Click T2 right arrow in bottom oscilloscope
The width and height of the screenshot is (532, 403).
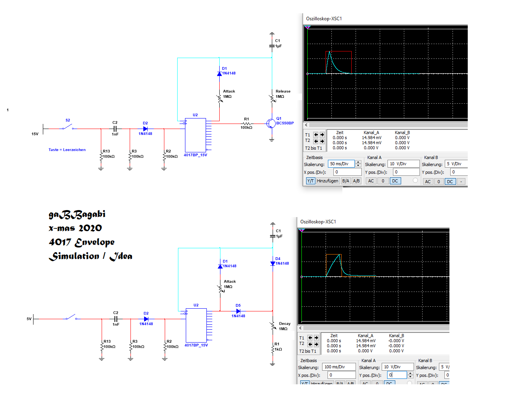tap(316, 344)
